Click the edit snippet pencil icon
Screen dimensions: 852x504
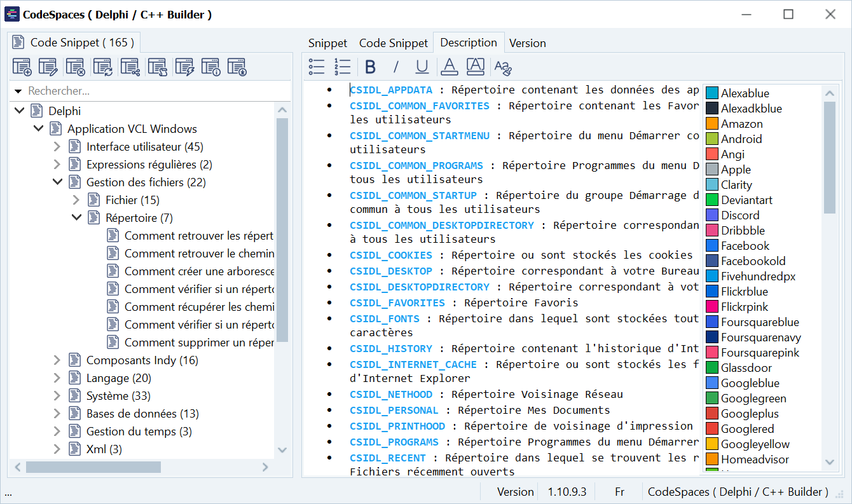tap(48, 67)
